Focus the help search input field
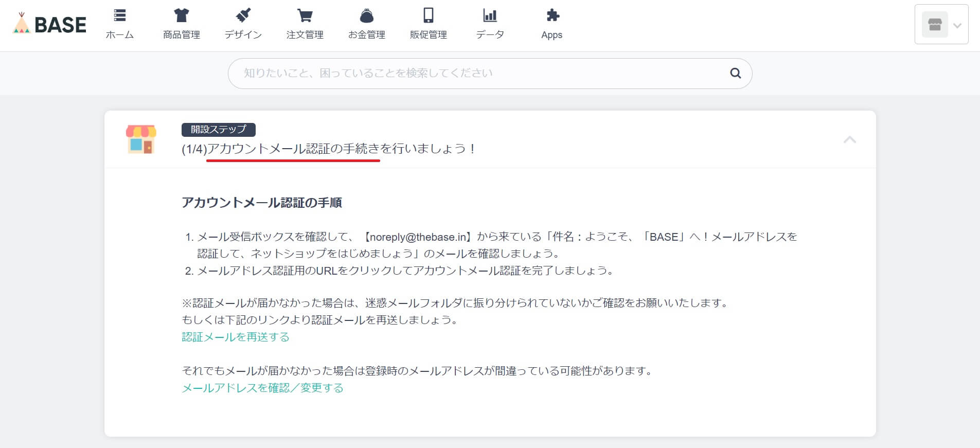 point(478,73)
